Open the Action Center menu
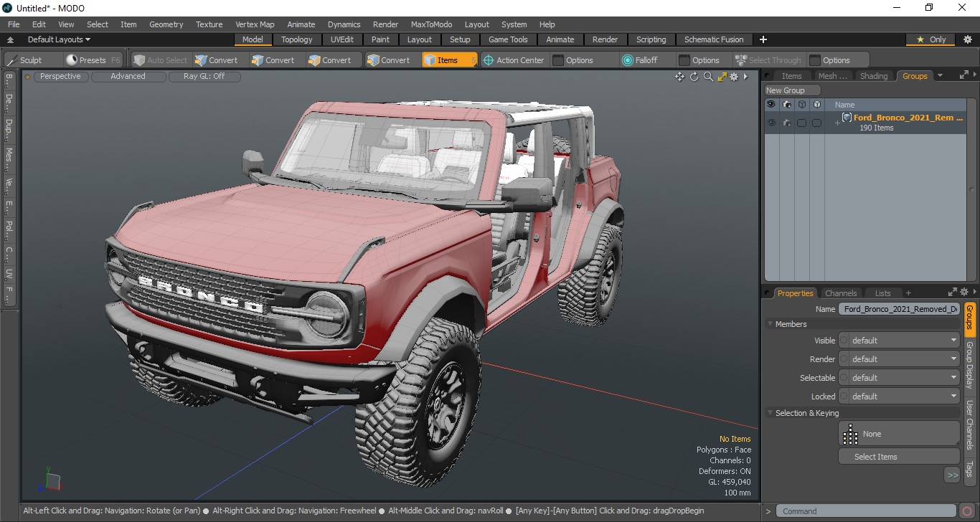 coord(514,60)
